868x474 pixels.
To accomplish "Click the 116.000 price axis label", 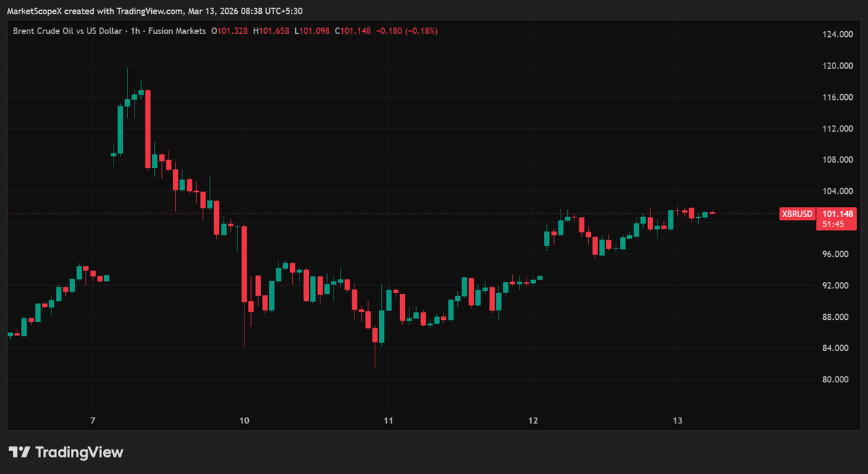I will (838, 98).
